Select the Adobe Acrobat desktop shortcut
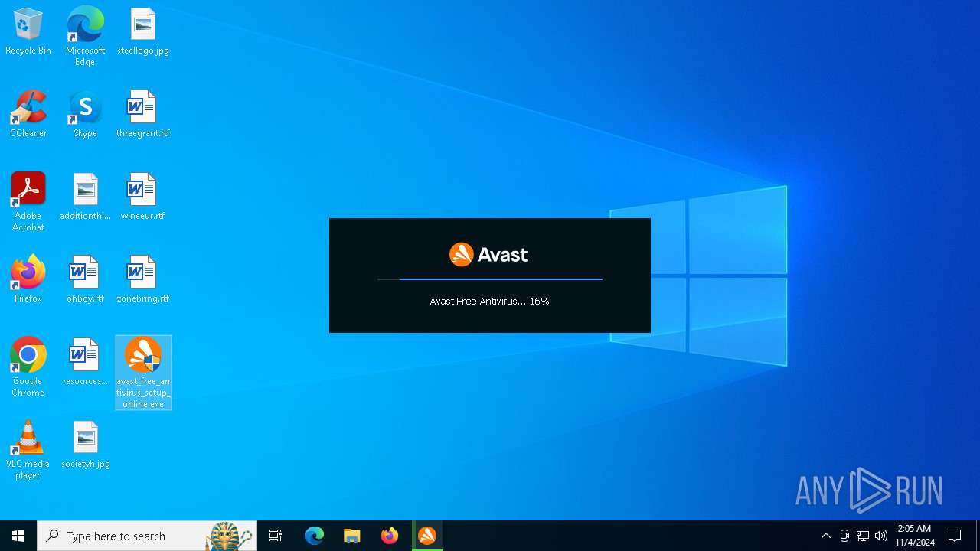Viewport: 980px width, 551px height. (28, 202)
